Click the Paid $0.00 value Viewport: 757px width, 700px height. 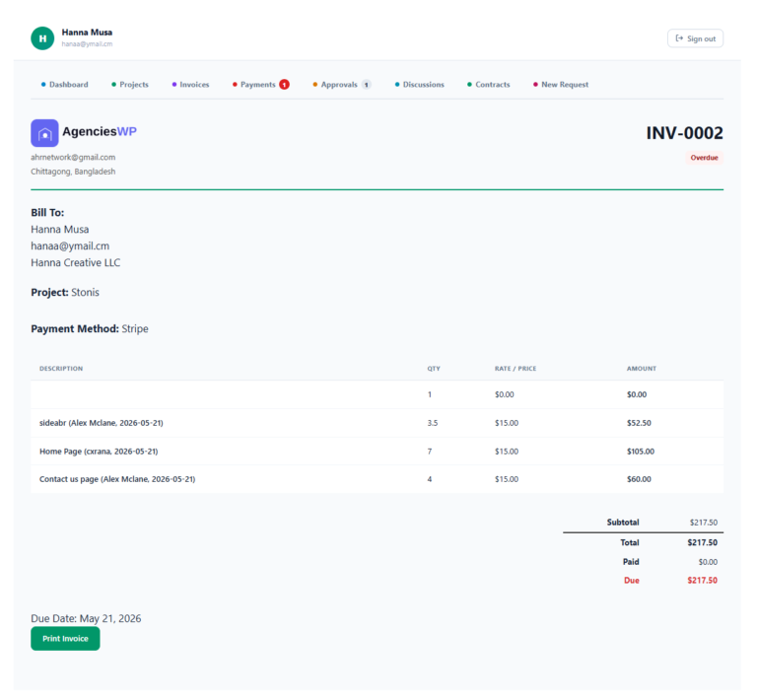pos(708,562)
